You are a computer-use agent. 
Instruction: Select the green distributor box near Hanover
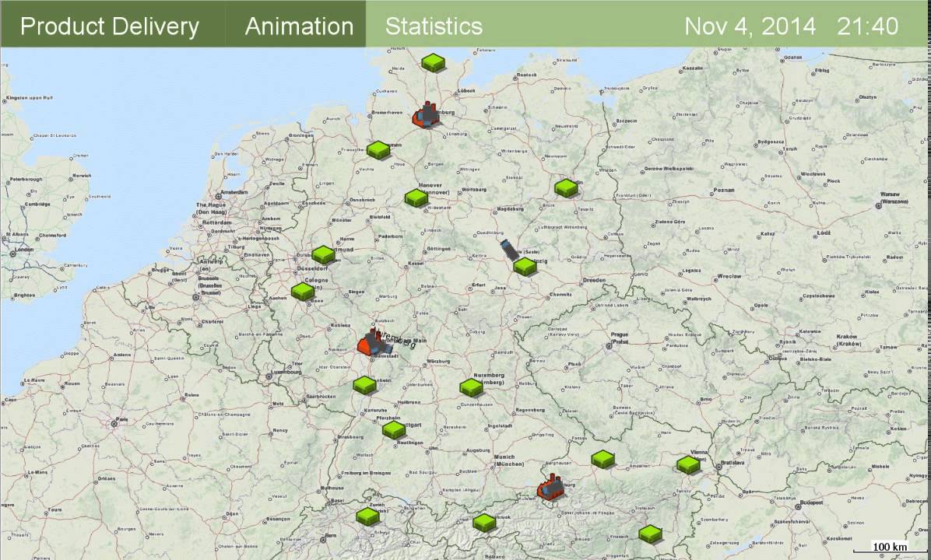416,198
